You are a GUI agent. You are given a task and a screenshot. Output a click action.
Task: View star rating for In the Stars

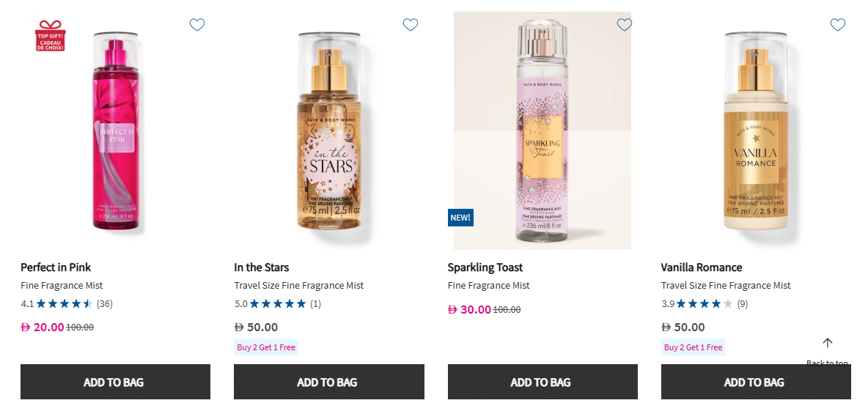point(278,303)
